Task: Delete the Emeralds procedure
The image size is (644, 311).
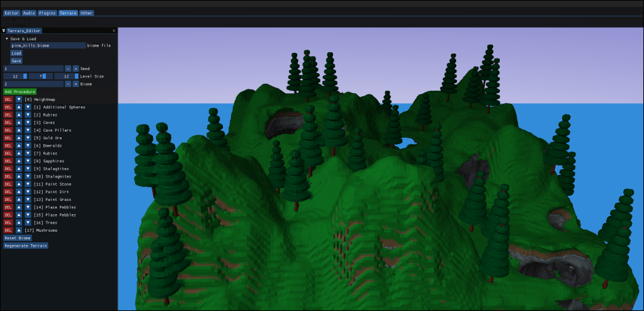Action: click(x=8, y=145)
